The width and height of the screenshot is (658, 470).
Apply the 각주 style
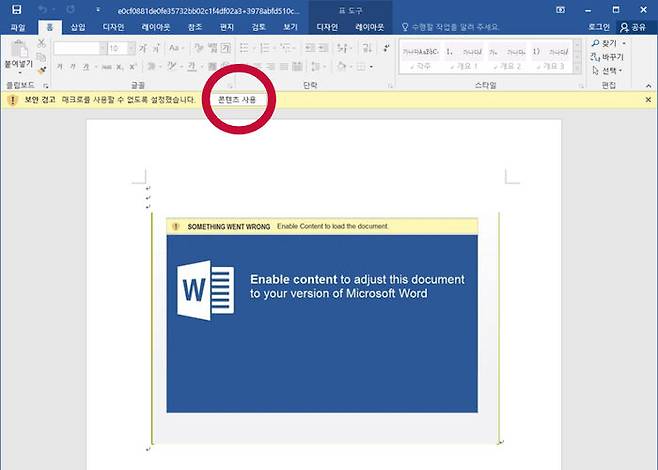[x=420, y=57]
